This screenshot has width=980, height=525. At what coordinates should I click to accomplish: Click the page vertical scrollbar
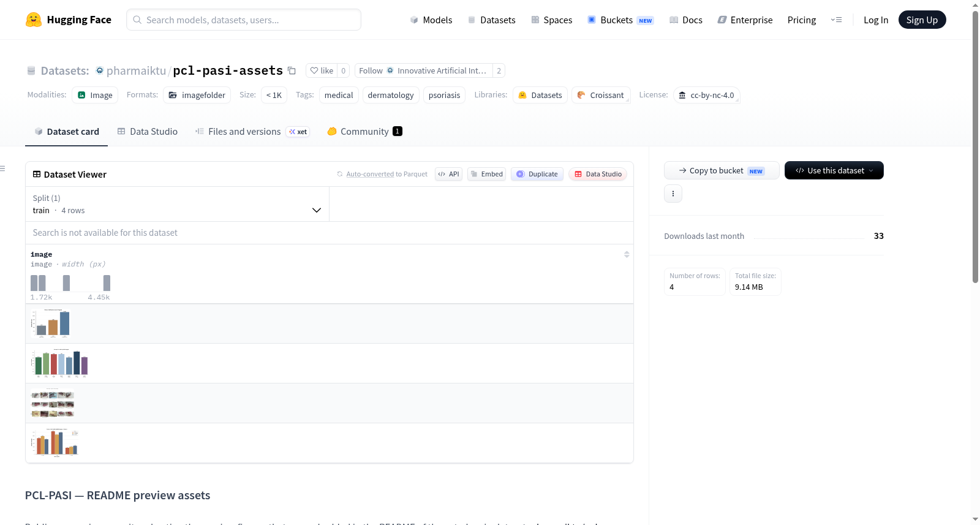tap(975, 147)
